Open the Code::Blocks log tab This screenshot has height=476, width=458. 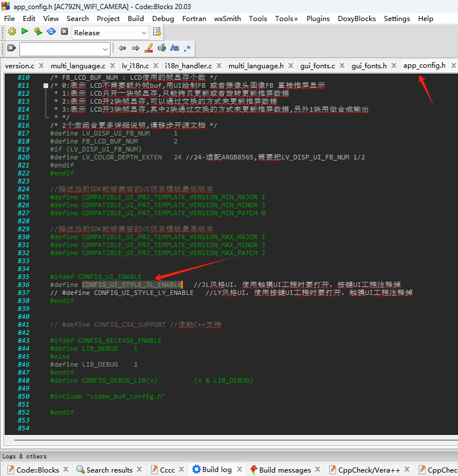38,470
